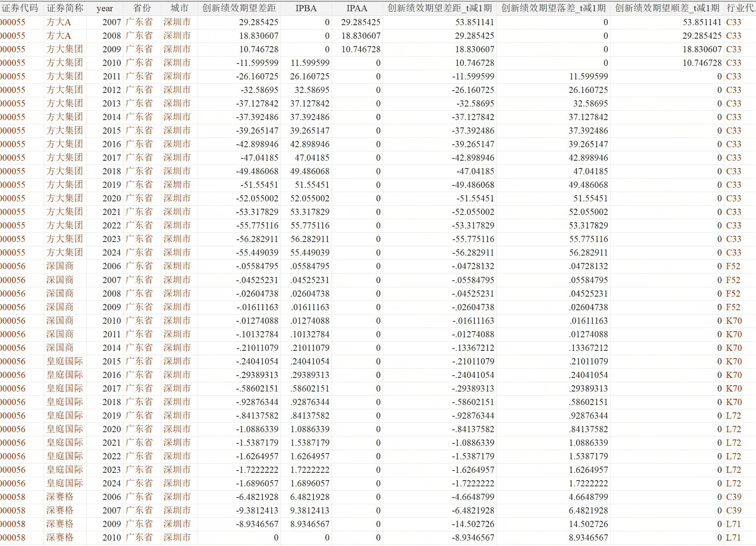
Task: Click the IPAA column header
Action: 357,8
